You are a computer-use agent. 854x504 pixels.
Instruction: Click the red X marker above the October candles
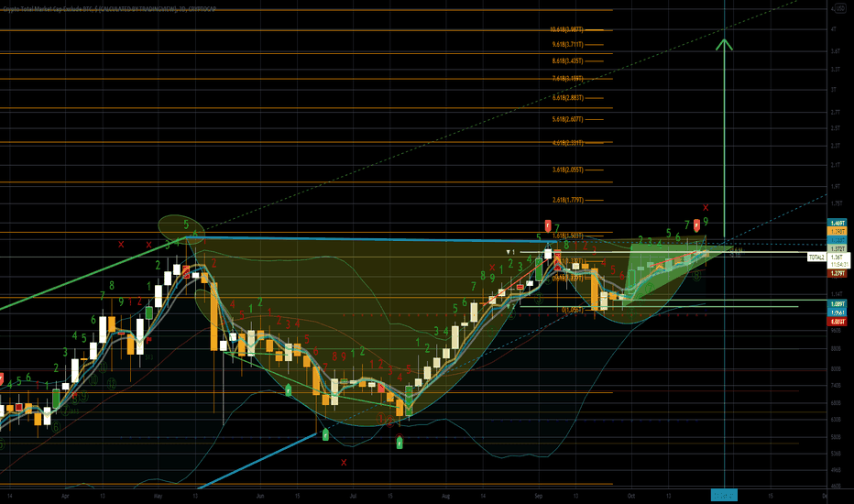pos(706,208)
